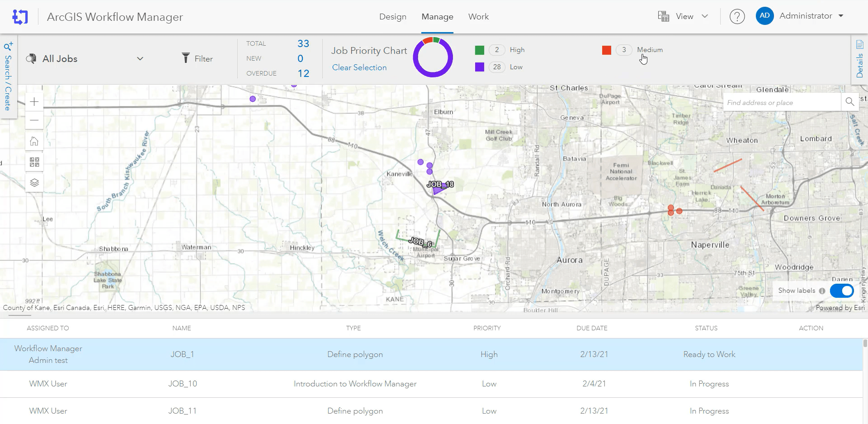Sort by the DUE DATE column header
The height and width of the screenshot is (424, 868).
click(592, 328)
